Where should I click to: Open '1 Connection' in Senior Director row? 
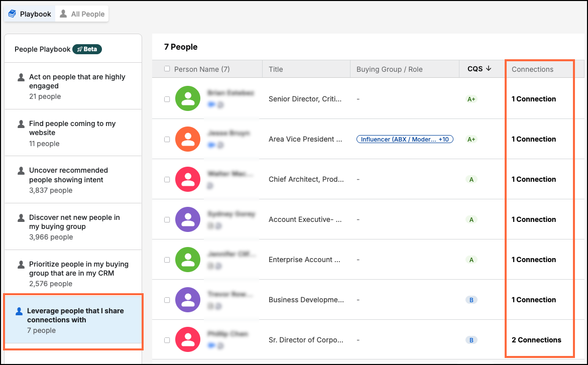[x=534, y=99]
